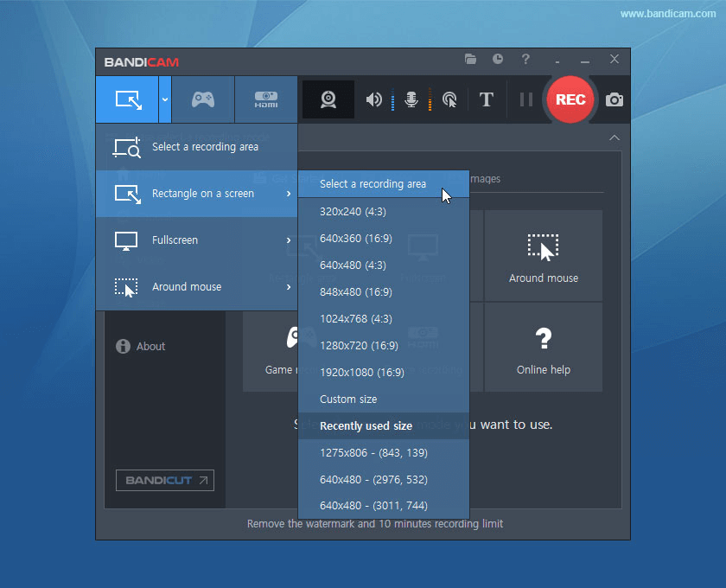The height and width of the screenshot is (588, 726).
Task: Select 320x240 (4:3) size
Action: tap(384, 212)
